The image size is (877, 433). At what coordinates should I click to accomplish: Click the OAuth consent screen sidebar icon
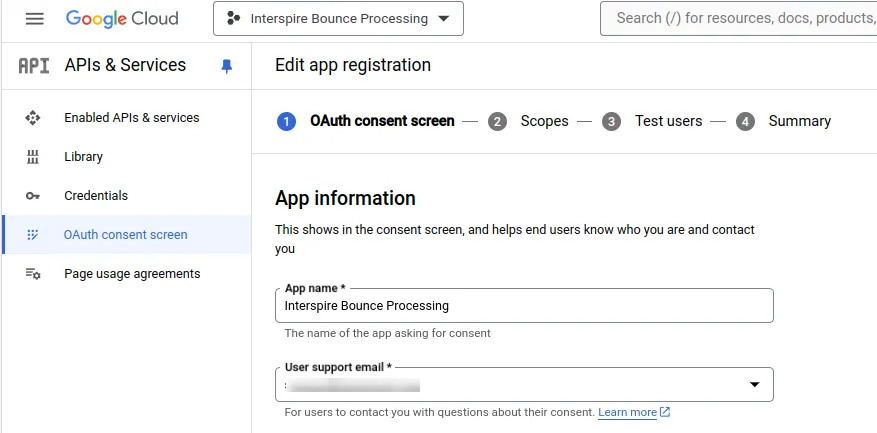(x=33, y=234)
